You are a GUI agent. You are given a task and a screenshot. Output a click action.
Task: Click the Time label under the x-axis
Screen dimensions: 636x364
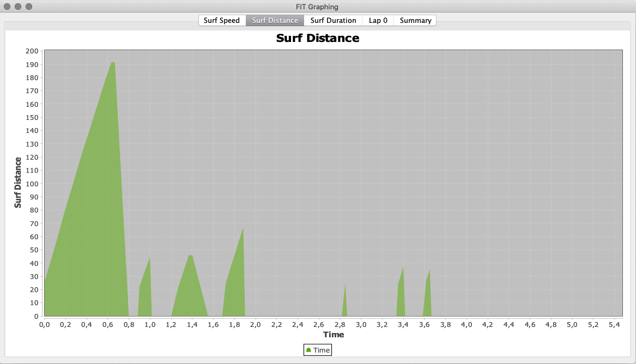333,335
